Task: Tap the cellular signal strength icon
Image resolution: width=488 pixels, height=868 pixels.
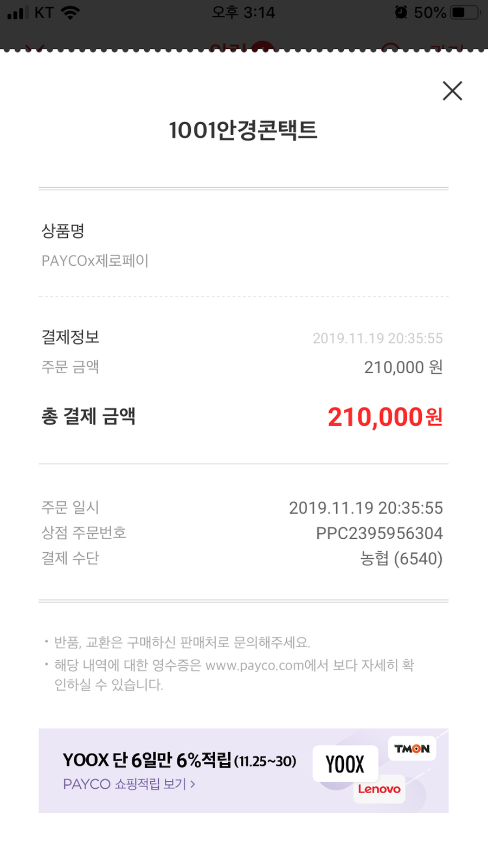Action: [x=18, y=12]
